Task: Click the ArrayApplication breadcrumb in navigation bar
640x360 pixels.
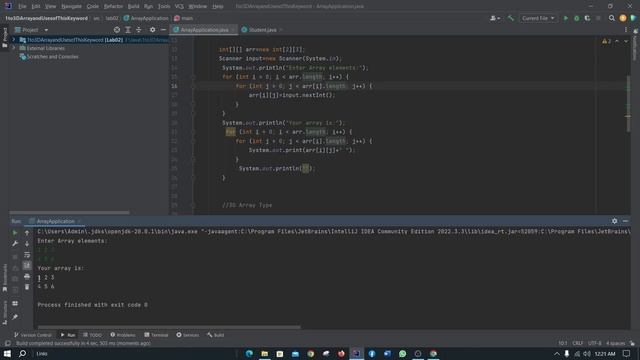Action: point(146,18)
